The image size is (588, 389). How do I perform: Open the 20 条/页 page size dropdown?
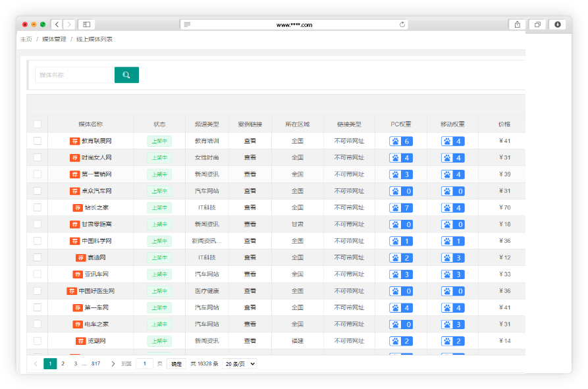pyautogui.click(x=240, y=363)
